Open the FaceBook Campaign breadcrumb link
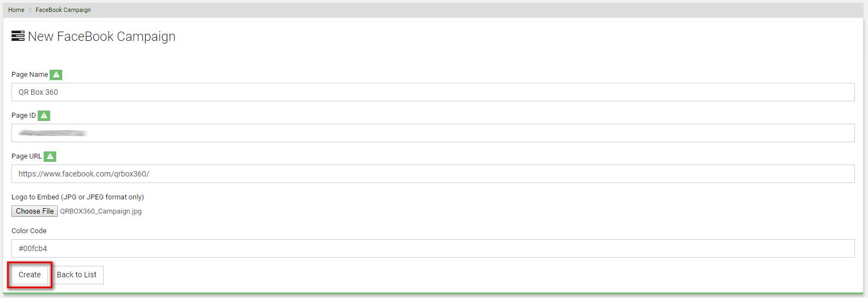Image resolution: width=868 pixels, height=298 pixels. point(63,10)
